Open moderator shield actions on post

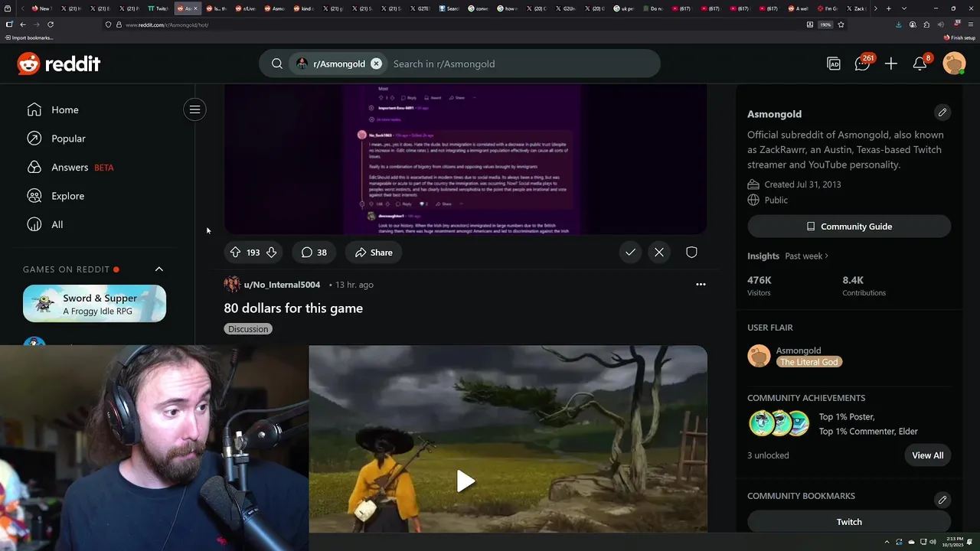[x=691, y=253]
